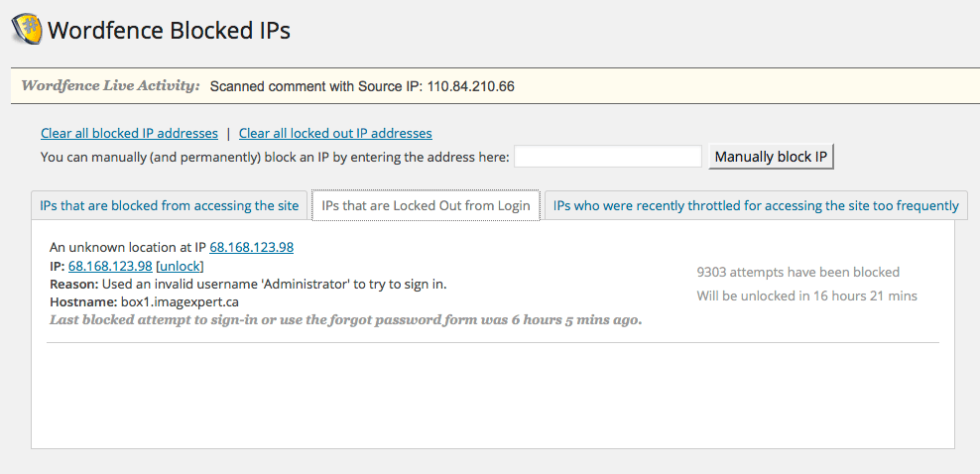Image resolution: width=980 pixels, height=474 pixels.
Task: Select the IPs Locked Out from Login tab
Action: [x=426, y=205]
